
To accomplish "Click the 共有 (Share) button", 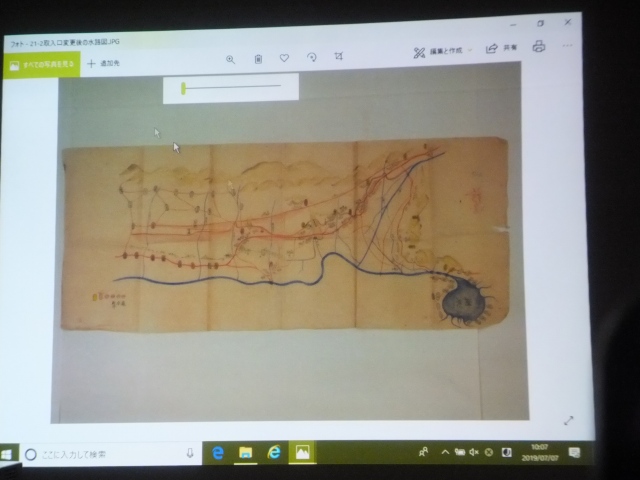I will [x=501, y=48].
